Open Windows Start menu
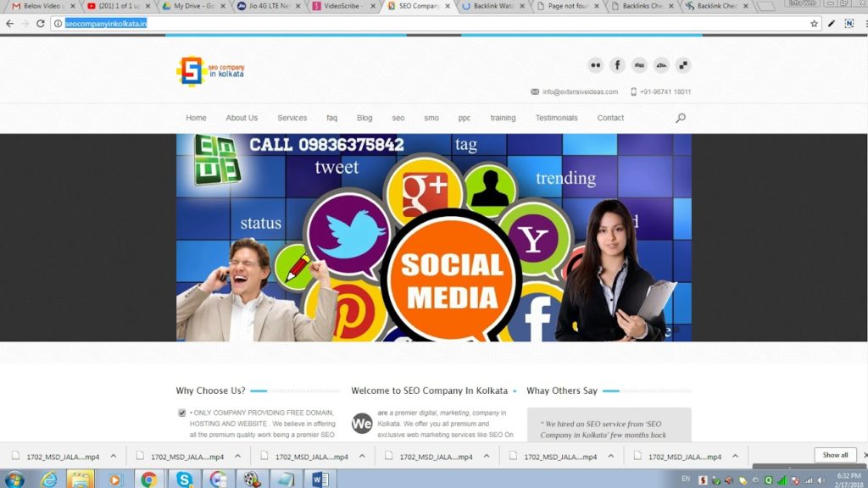Viewport: 868px width, 488px height. [x=14, y=480]
